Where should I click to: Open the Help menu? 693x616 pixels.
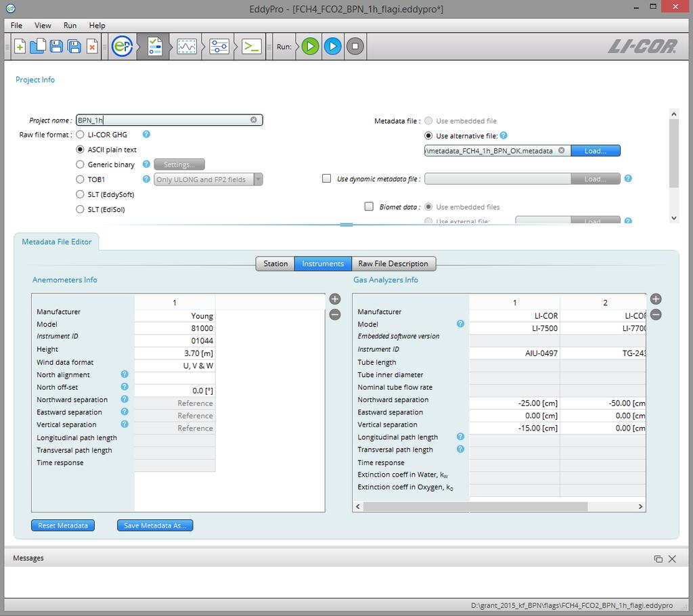(97, 25)
